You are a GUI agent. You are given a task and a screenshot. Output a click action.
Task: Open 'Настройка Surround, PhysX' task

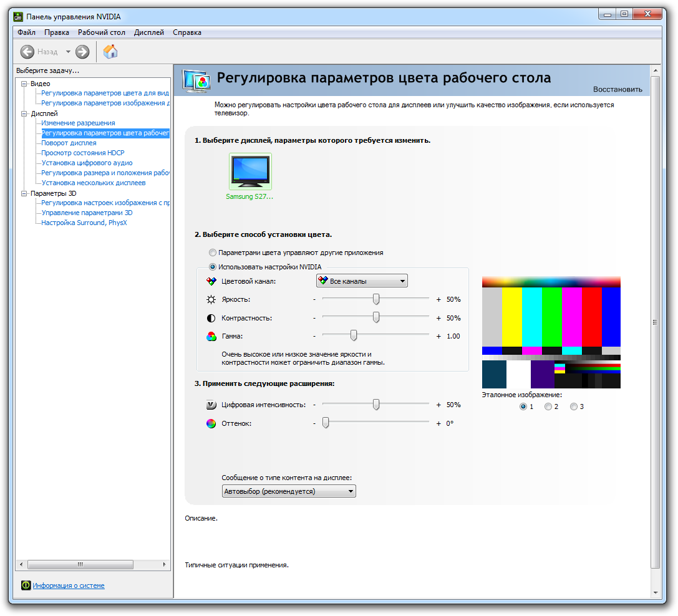(84, 223)
